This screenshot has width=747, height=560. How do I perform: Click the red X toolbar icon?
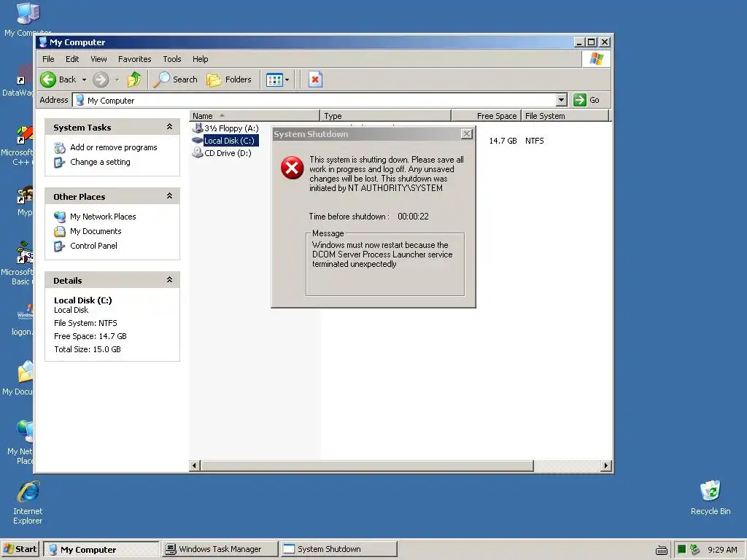(315, 79)
